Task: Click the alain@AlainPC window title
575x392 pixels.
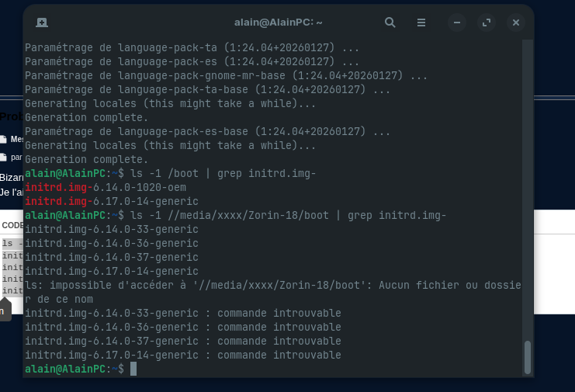Action: click(x=278, y=23)
